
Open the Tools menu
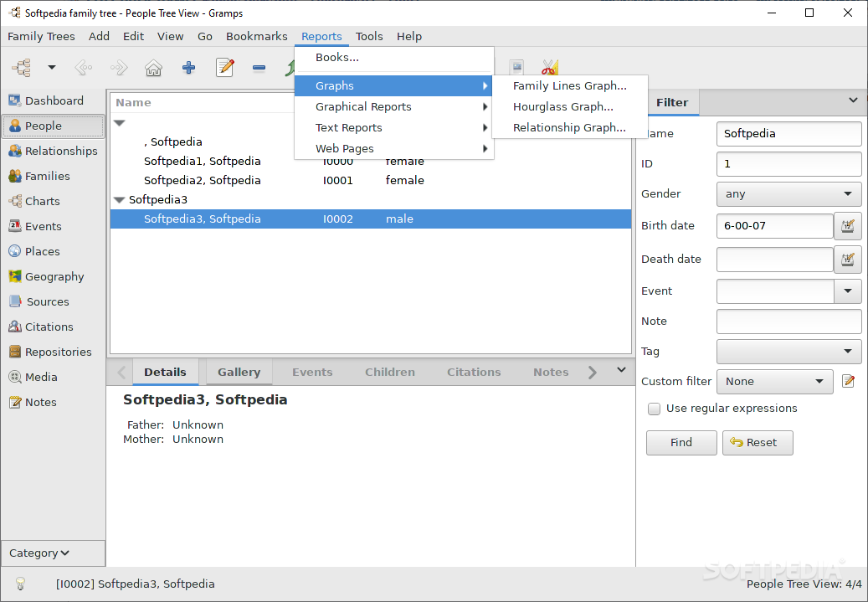click(369, 37)
